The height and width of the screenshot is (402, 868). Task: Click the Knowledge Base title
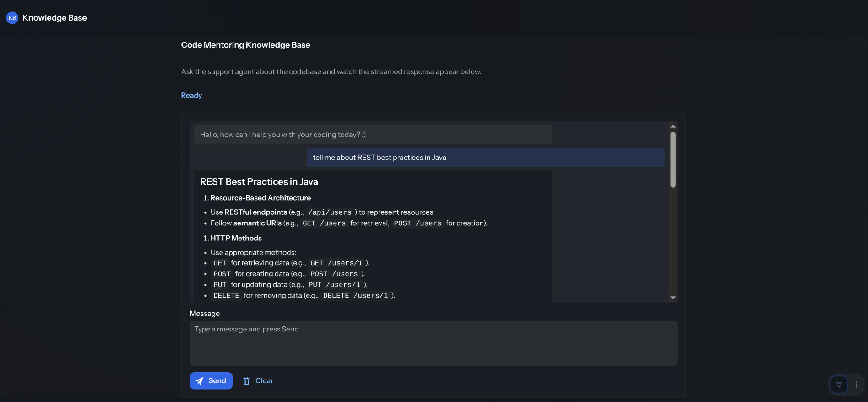[x=54, y=18]
